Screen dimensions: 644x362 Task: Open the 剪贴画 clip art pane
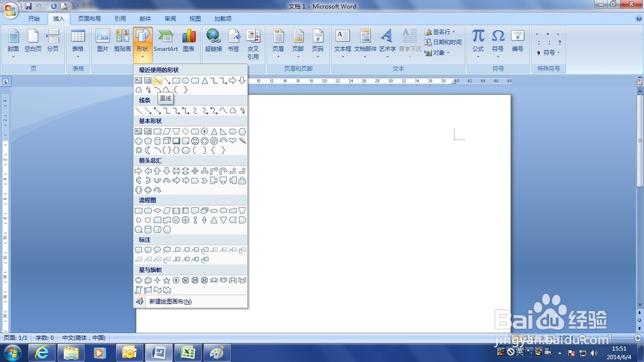tap(122, 41)
